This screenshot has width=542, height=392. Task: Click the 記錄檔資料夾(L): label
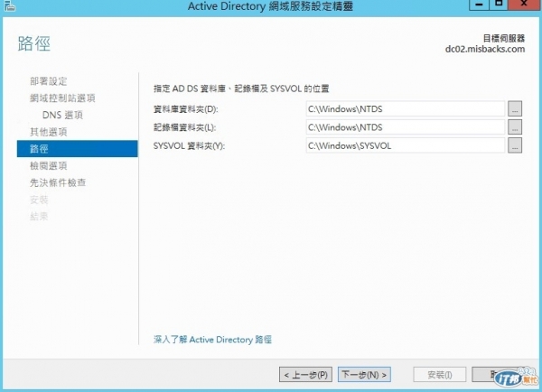pyautogui.click(x=184, y=127)
